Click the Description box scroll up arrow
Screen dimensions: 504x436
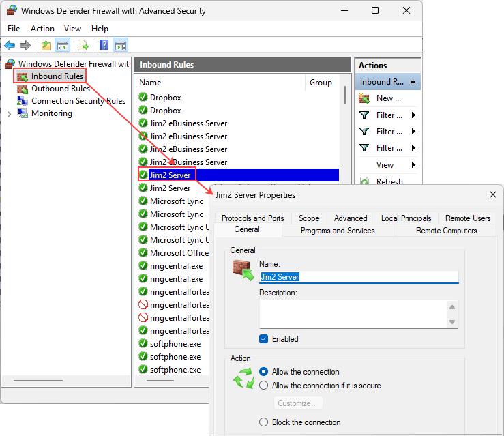[452, 307]
